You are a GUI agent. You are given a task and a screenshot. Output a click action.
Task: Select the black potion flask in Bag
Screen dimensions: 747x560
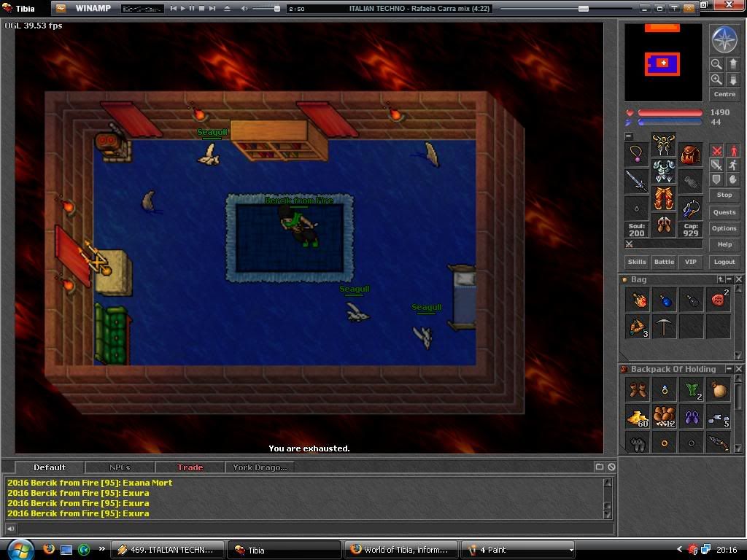point(692,300)
